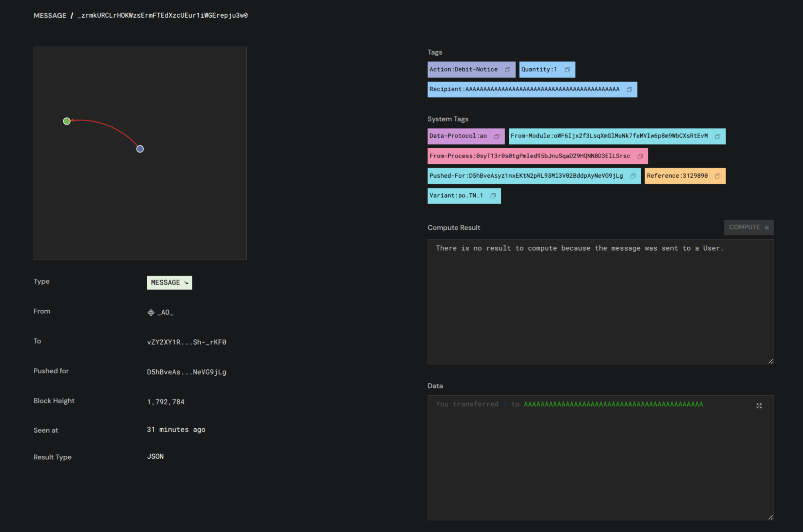Screen dimensions: 803x532
Task: Click the Compute Result resize handle
Action: pos(770,361)
